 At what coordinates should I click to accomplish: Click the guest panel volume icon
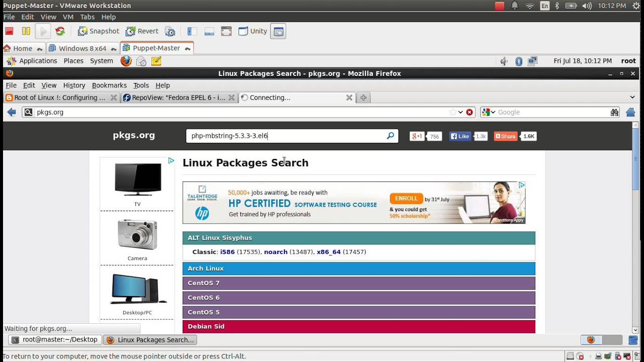coord(504,61)
